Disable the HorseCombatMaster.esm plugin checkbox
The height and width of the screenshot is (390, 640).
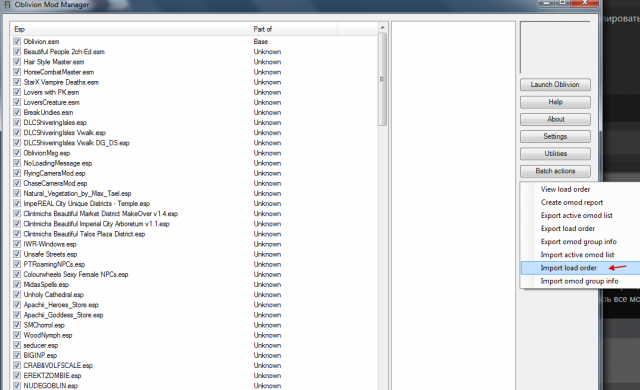pyautogui.click(x=17, y=72)
